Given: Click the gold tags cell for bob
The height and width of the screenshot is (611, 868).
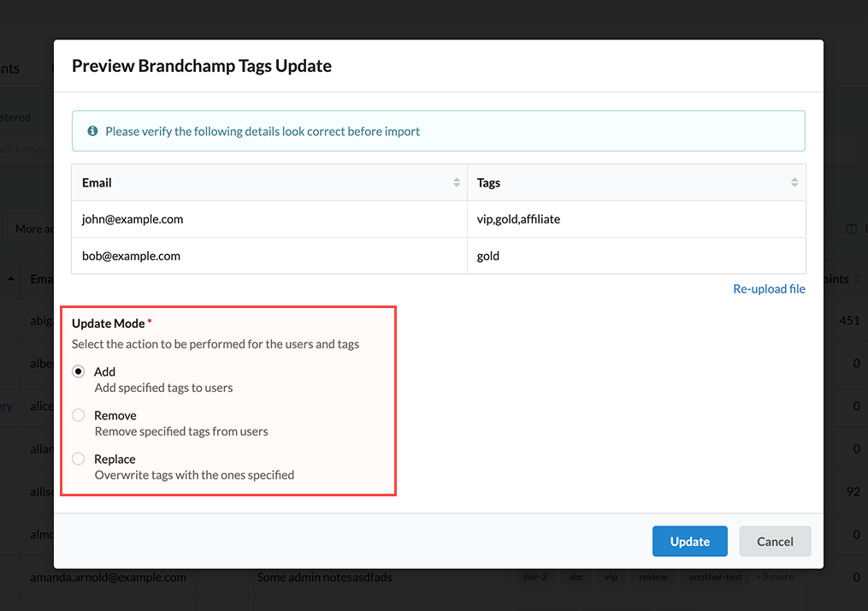Looking at the screenshot, I should (636, 256).
